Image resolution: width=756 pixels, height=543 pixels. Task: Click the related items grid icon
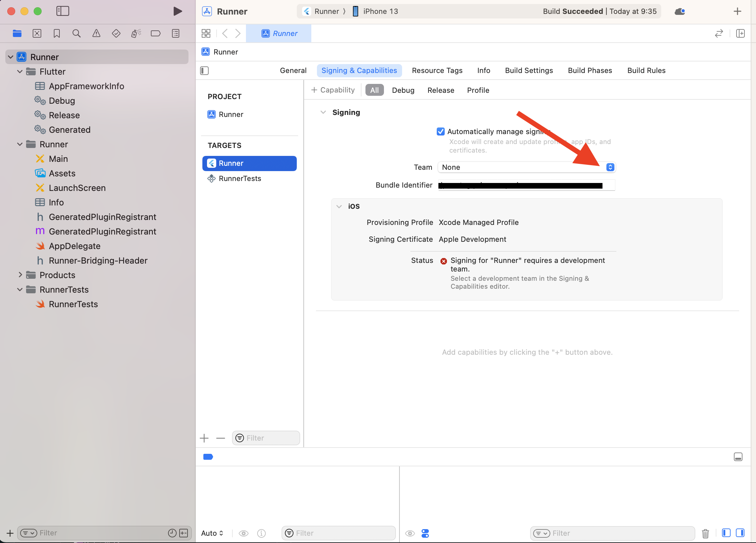[206, 33]
